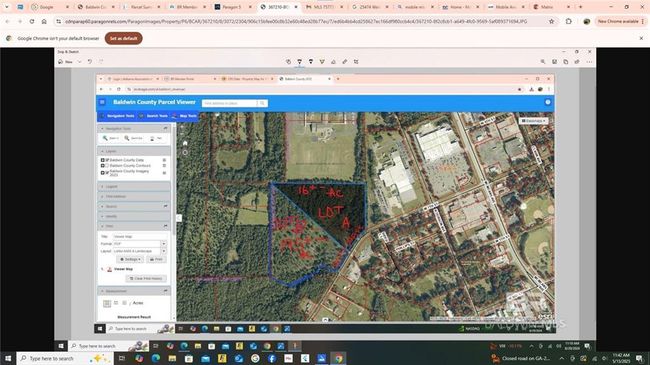Viewport: 650px width, 365px height.
Task: Expand the Baldwin County Contours layer tree
Action: [102, 165]
